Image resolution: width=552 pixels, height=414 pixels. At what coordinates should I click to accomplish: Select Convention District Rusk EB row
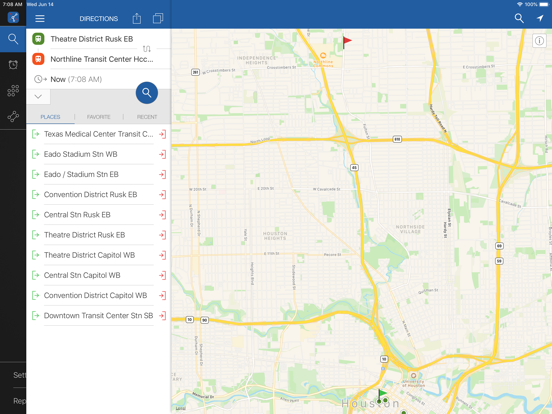(x=99, y=194)
